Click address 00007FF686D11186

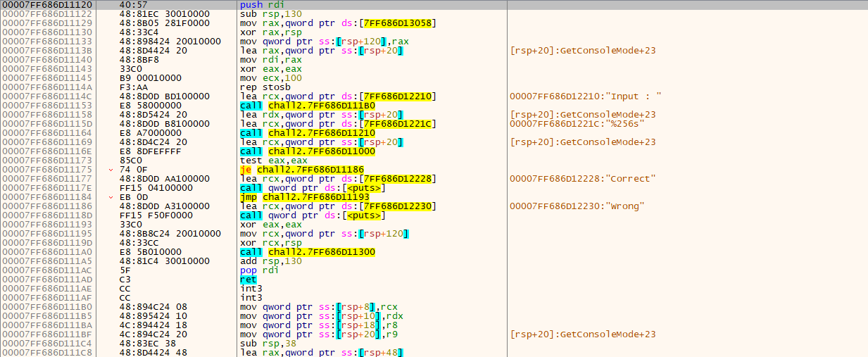click(46, 206)
